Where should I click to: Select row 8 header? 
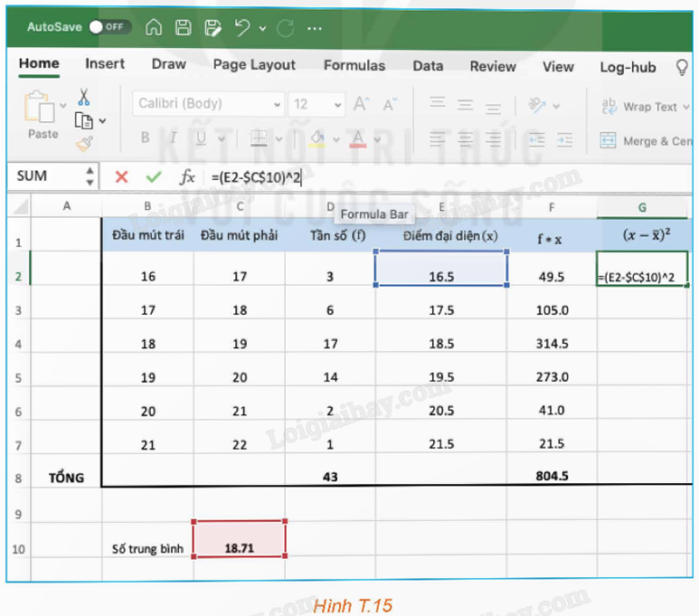[x=18, y=478]
